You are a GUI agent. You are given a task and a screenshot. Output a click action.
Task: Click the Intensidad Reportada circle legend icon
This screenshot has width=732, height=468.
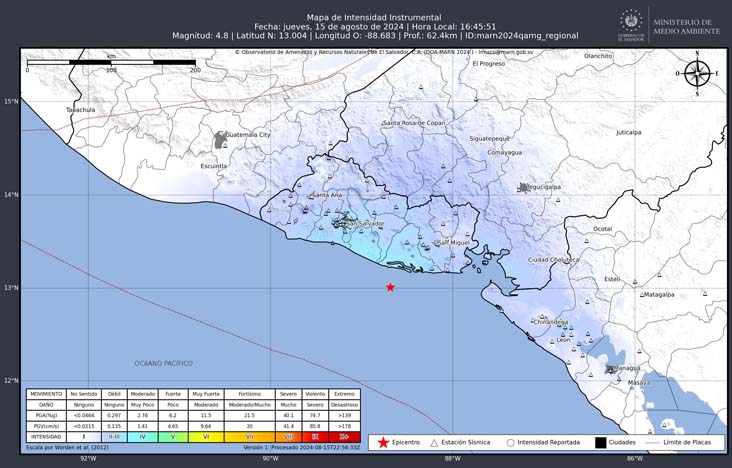coord(510,442)
